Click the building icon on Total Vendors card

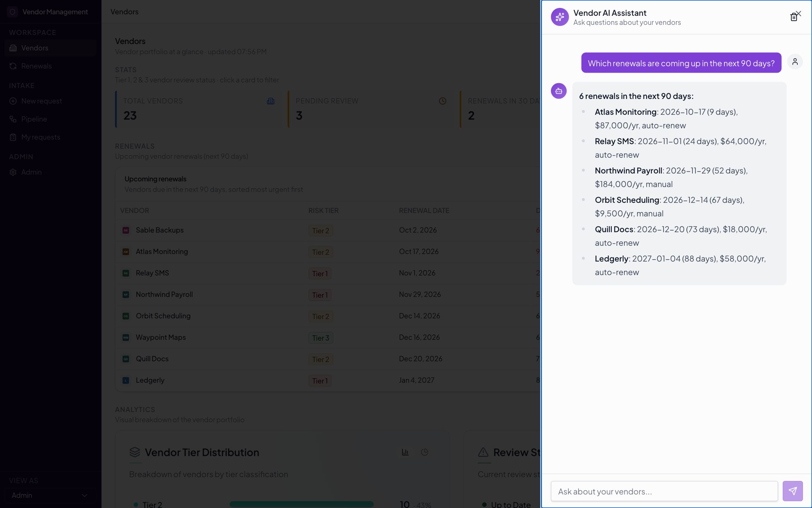coord(270,101)
